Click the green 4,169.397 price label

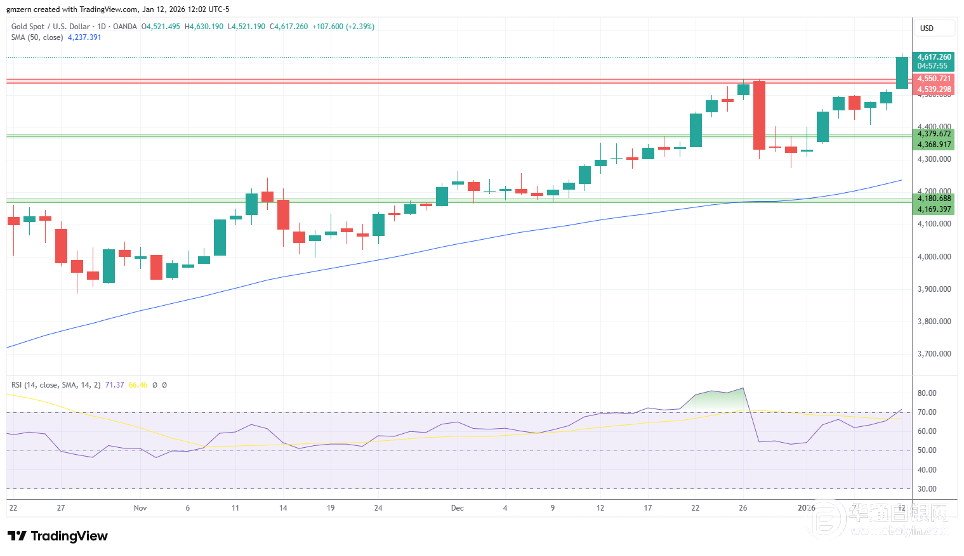(933, 209)
